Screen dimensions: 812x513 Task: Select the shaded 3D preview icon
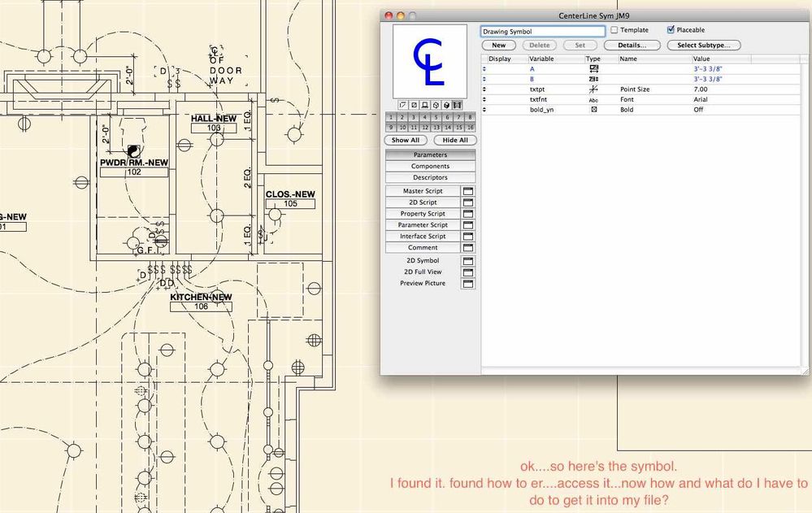pos(446,105)
